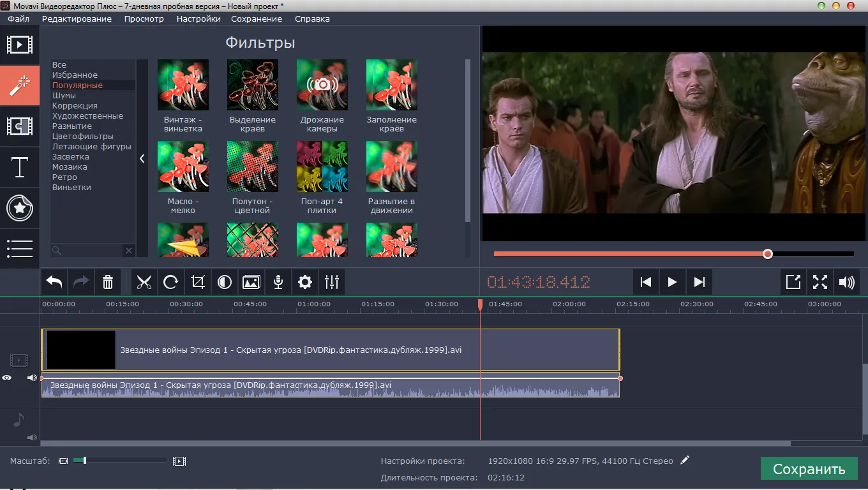Click the green Сохранить button
Viewport: 868px width, 490px height.
click(x=809, y=469)
